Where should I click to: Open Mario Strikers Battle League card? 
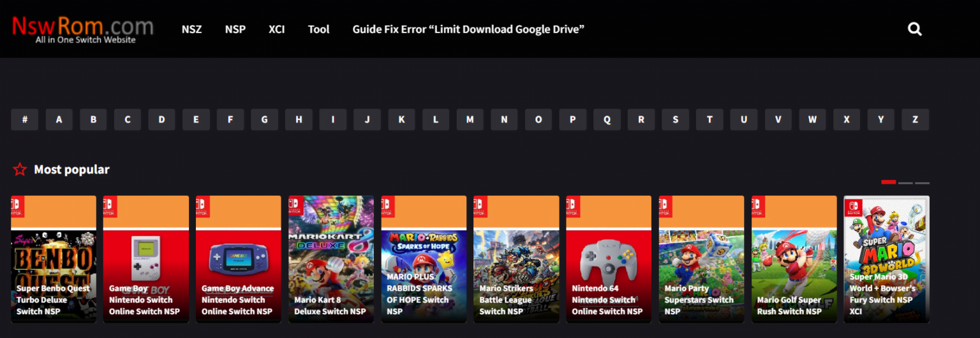516,259
